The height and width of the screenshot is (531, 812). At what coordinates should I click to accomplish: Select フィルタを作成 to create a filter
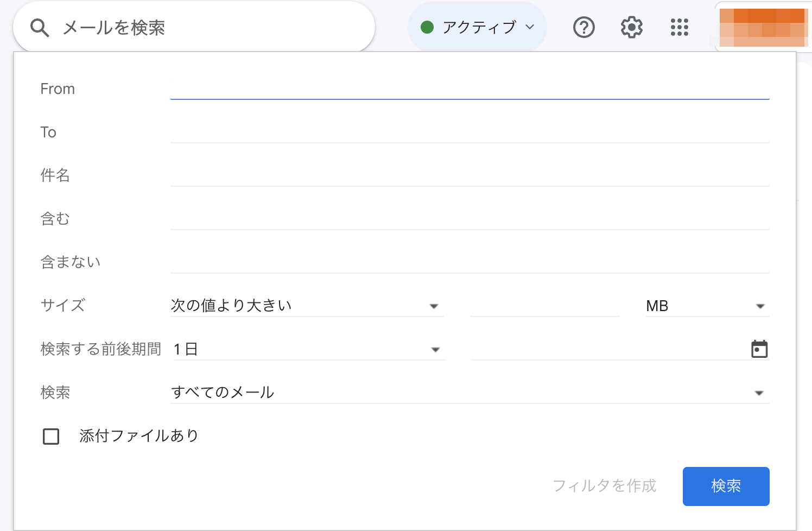click(x=605, y=486)
